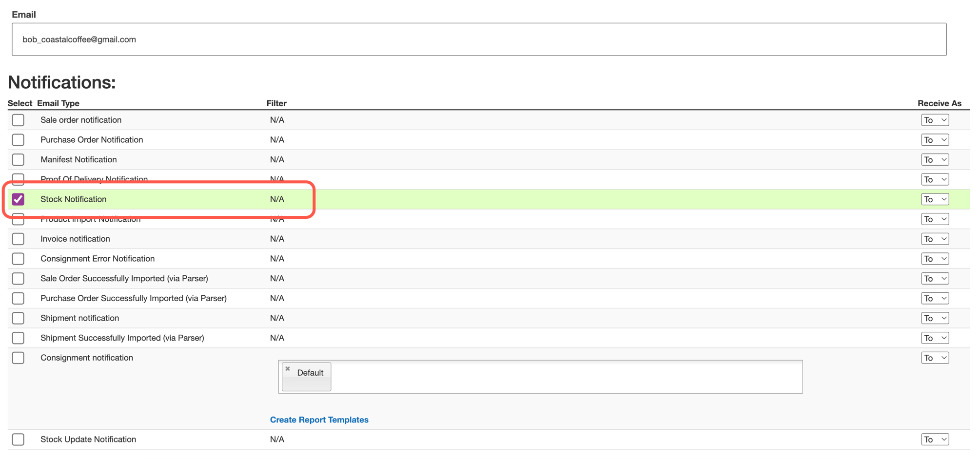Expand Receive As dropdown for Shipment Successfully Imported
The width and height of the screenshot is (980, 459).
(x=935, y=338)
